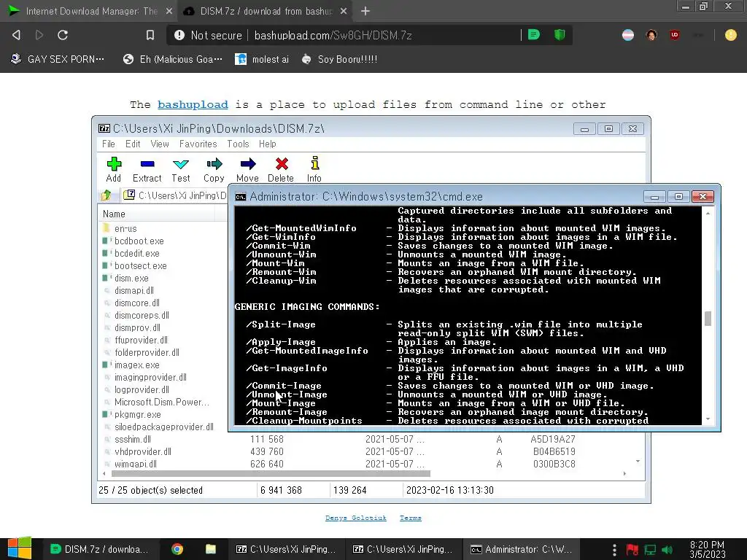Open the Help menu in 7-Zip

point(268,144)
